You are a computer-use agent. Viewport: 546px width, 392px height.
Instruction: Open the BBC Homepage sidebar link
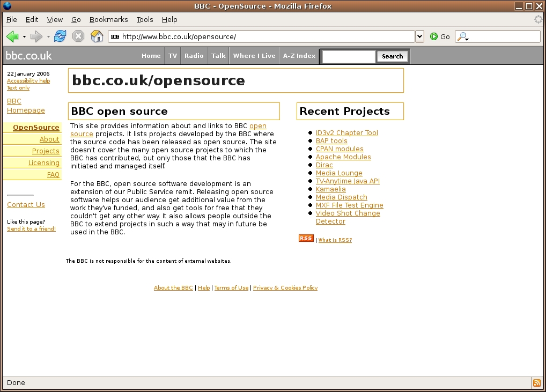pos(26,106)
